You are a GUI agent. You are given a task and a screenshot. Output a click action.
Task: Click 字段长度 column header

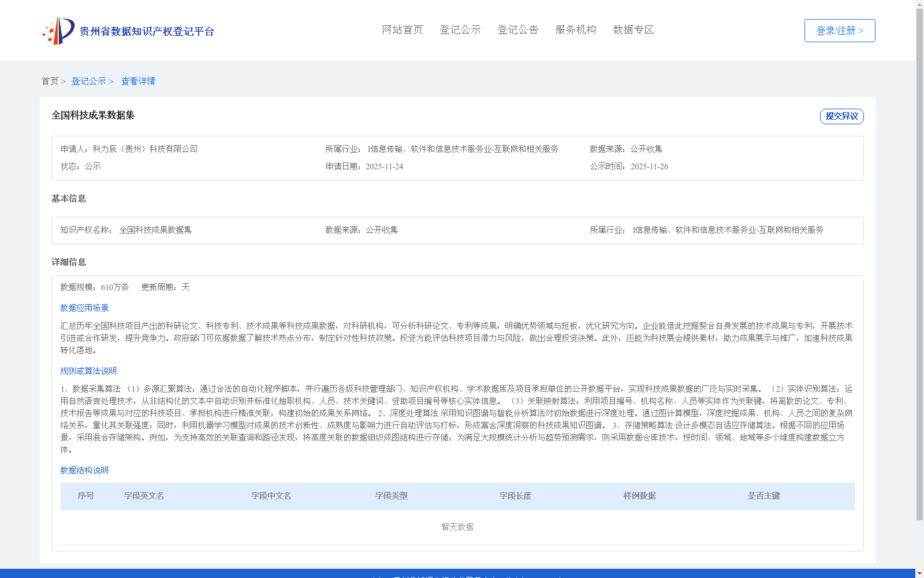click(x=516, y=496)
